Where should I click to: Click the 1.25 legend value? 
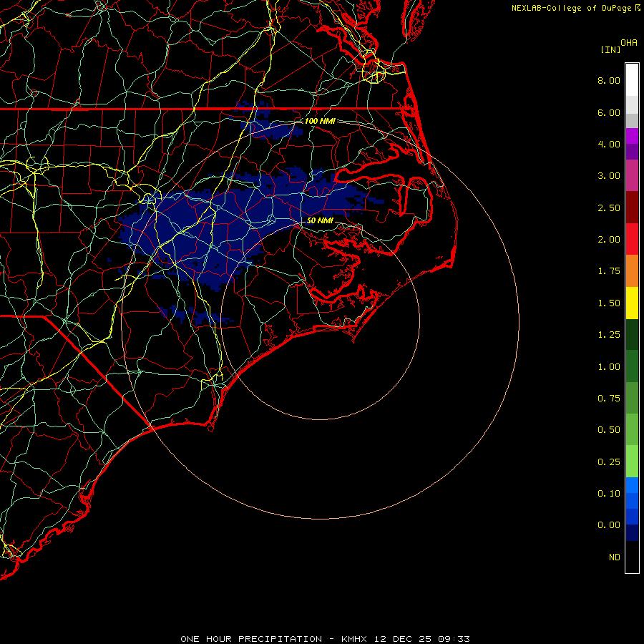point(609,335)
